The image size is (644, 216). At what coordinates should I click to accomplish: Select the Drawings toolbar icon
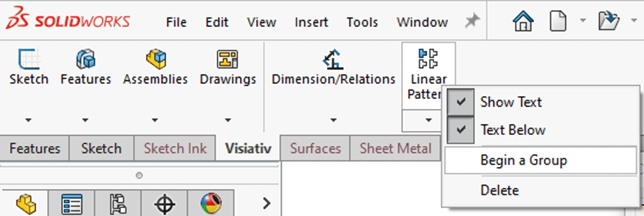tap(227, 60)
